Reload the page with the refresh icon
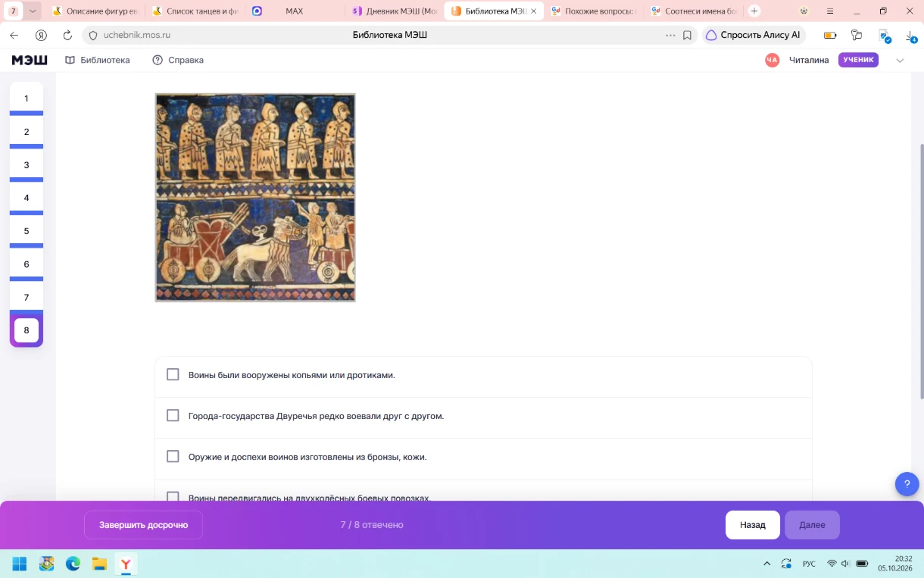The height and width of the screenshot is (578, 924). (x=67, y=35)
